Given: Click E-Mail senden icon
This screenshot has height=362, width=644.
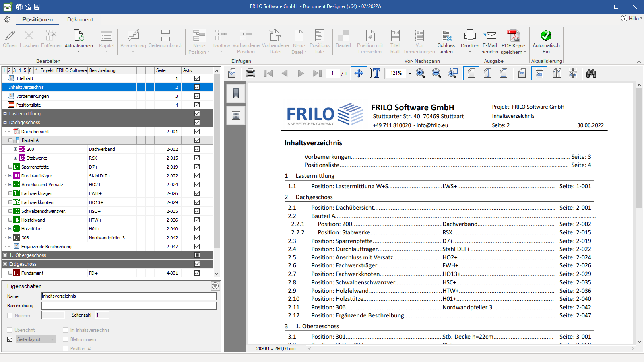Looking at the screenshot, I should click(490, 35).
